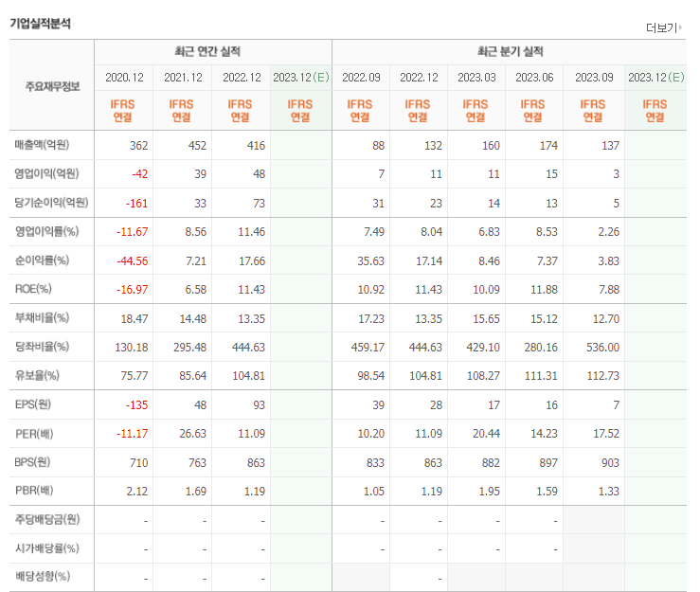Click the quarterly sales value 174
Viewport: 700px width, 592px height.
pos(548,146)
